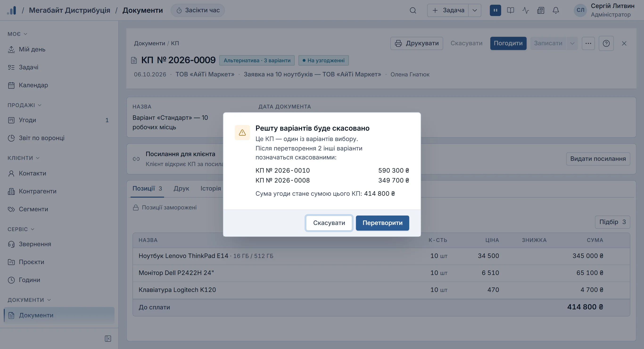Screen dimensions: 644x349
Task: Open Угоди in sidebar
Action: click(x=59, y=120)
